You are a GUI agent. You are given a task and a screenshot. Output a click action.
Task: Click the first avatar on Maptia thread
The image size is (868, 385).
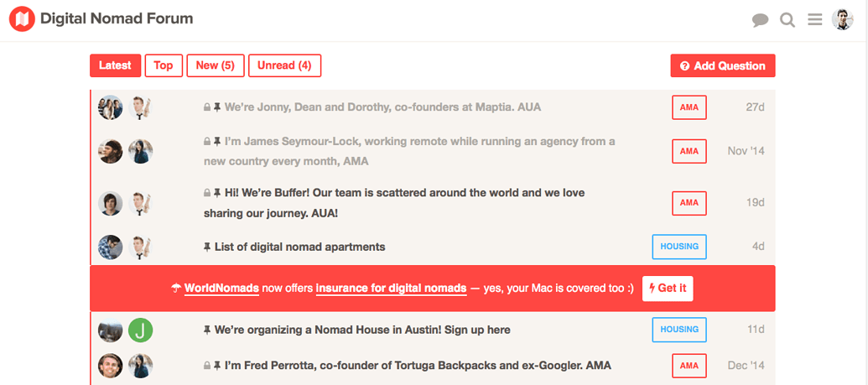(x=111, y=107)
